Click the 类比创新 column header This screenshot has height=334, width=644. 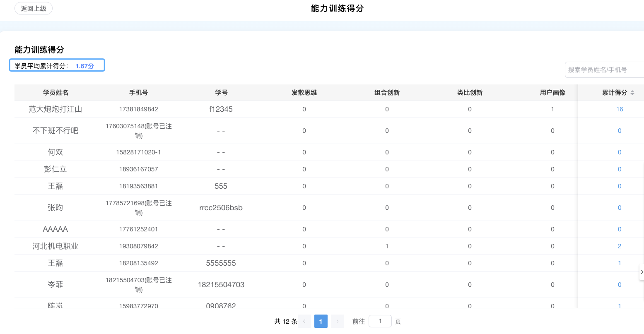pyautogui.click(x=470, y=93)
